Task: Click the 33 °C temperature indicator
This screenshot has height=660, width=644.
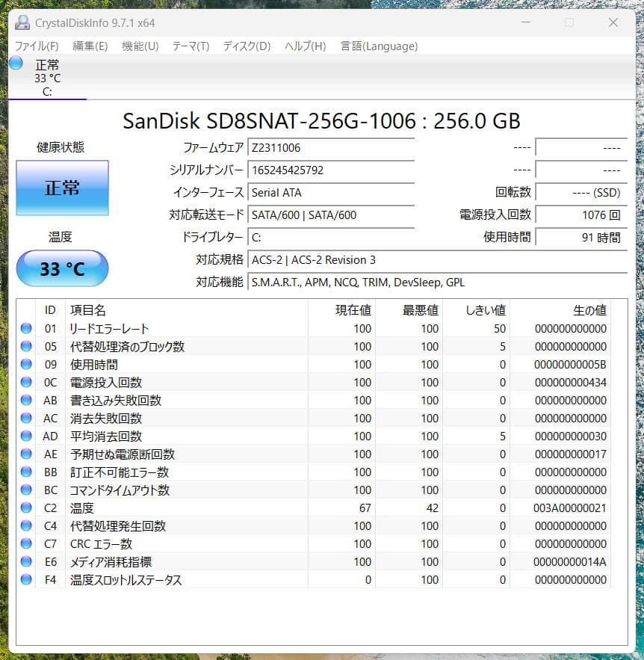Action: coord(62,268)
